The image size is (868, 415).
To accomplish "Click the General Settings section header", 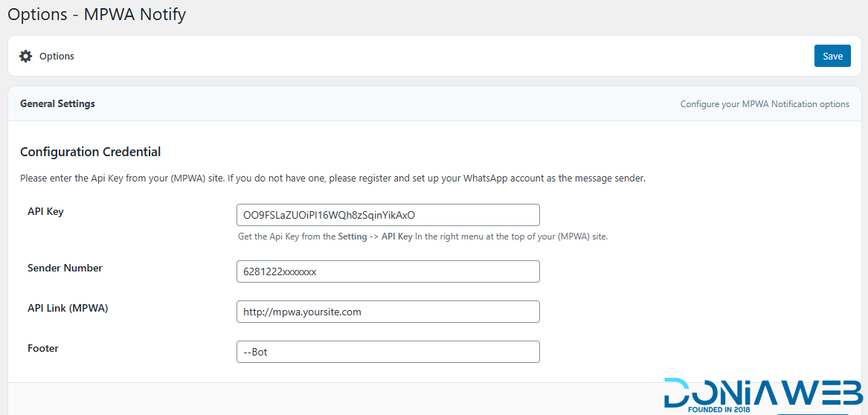I will [57, 103].
